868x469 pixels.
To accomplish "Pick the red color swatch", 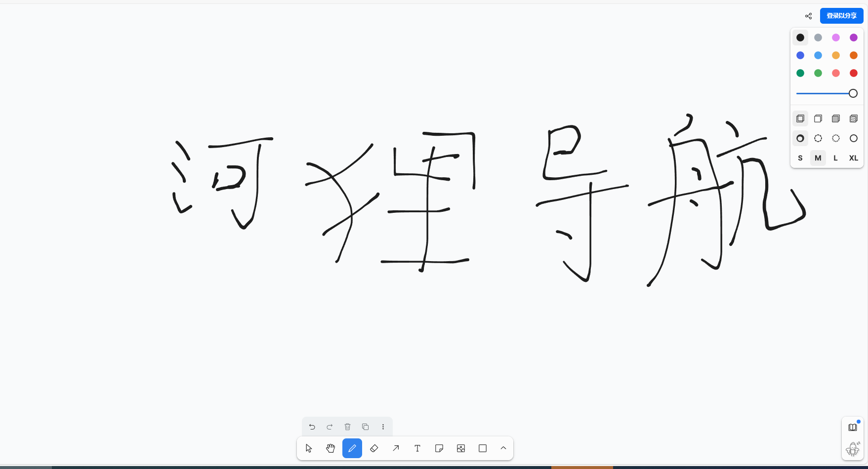I will coord(853,73).
